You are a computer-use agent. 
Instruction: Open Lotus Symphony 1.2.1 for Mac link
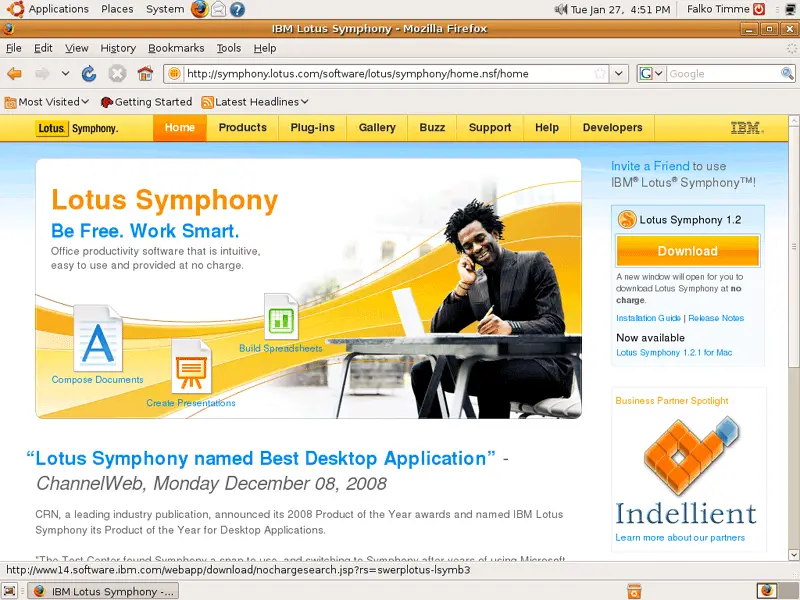[674, 353]
